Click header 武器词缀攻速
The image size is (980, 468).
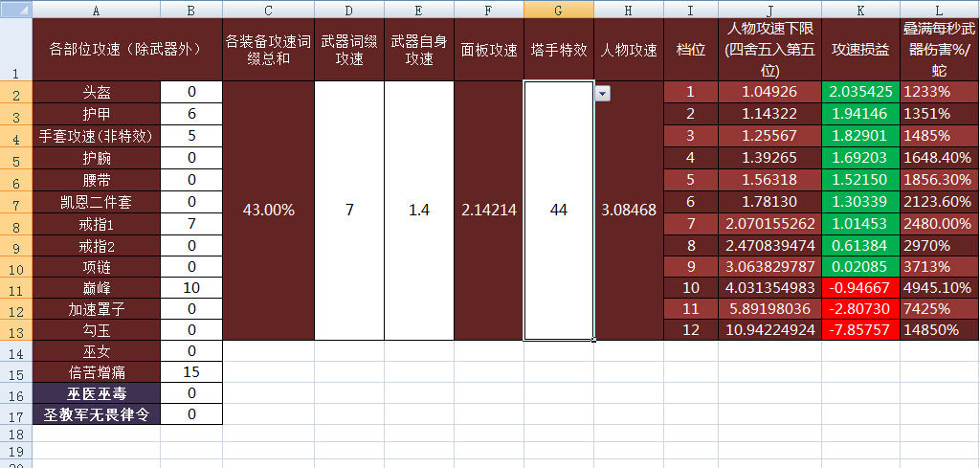pyautogui.click(x=349, y=50)
